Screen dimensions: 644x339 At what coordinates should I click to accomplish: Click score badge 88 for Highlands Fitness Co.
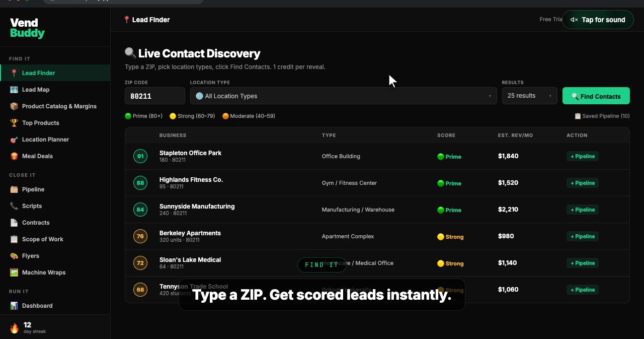point(140,183)
